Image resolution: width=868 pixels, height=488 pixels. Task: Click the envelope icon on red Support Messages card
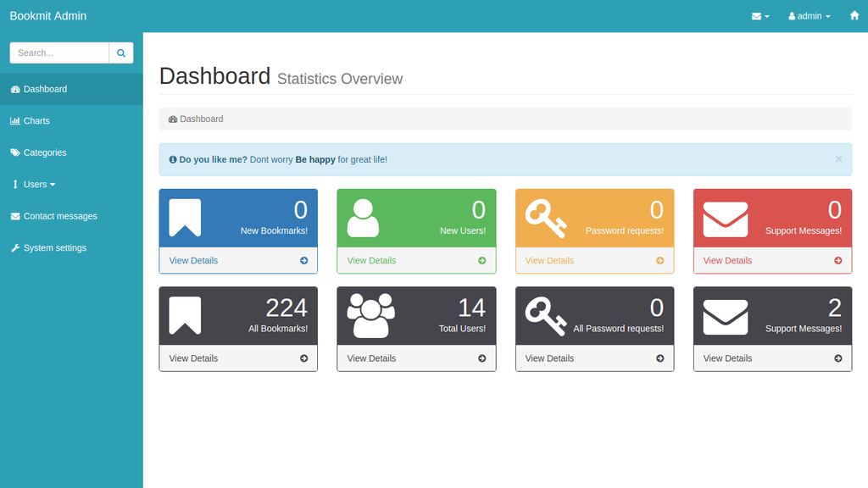(726, 219)
